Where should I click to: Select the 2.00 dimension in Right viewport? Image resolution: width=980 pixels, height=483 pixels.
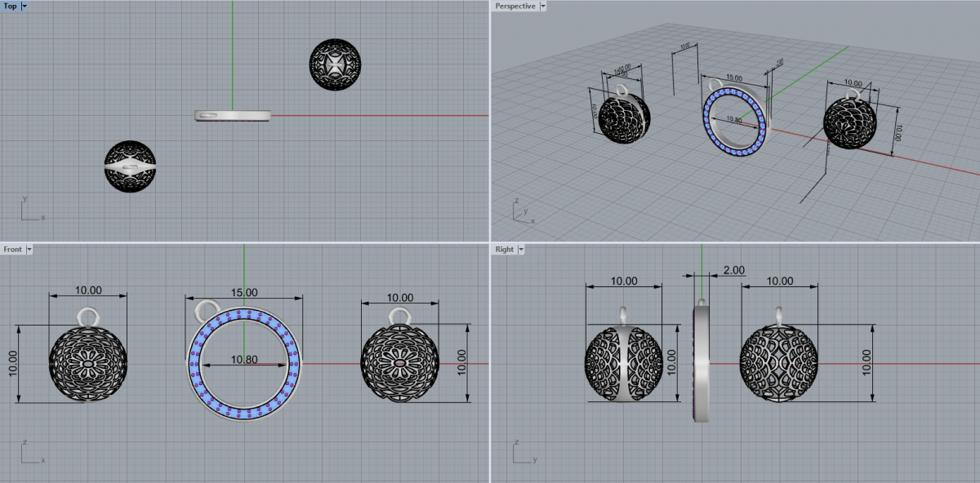point(733,270)
